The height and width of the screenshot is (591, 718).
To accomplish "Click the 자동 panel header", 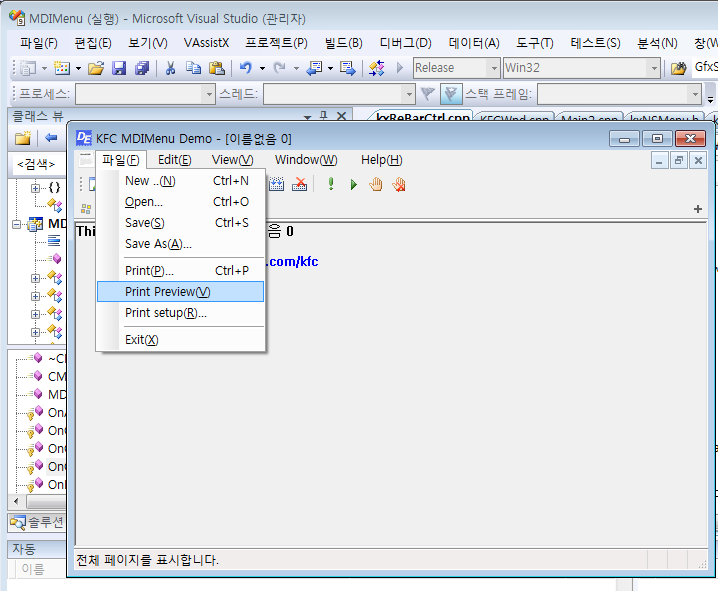I will (37, 548).
